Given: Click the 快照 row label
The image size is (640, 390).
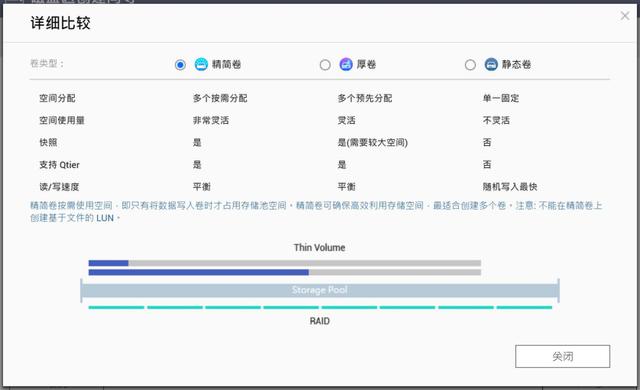Looking at the screenshot, I should [x=48, y=142].
